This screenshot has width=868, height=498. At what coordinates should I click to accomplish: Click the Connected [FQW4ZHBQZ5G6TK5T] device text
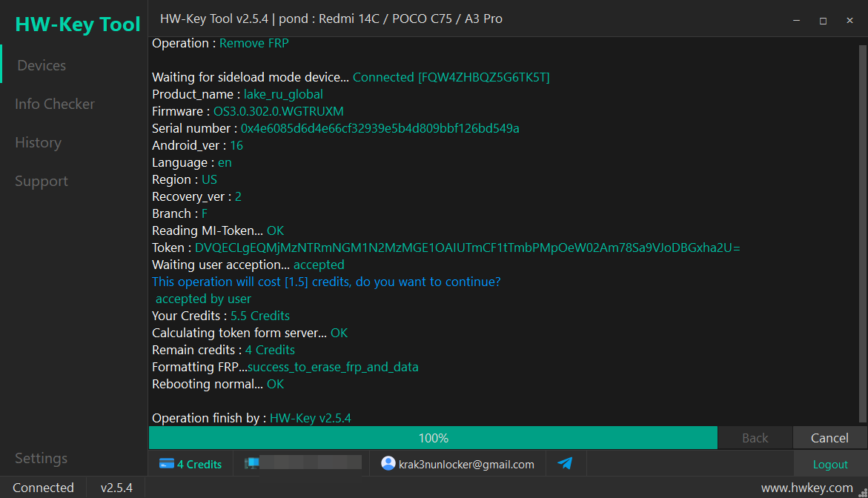pos(451,77)
